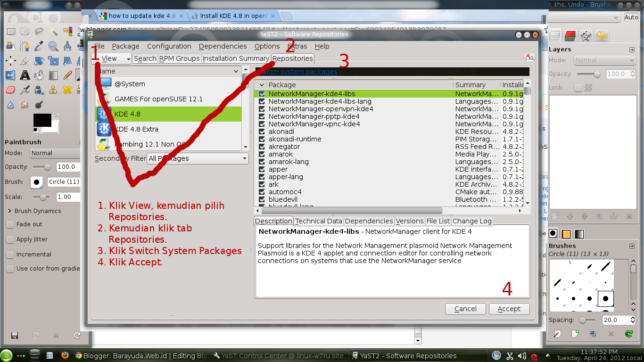644x362 pixels.
Task: Select the Eraser tool in toolbox
Action: click(x=11, y=90)
